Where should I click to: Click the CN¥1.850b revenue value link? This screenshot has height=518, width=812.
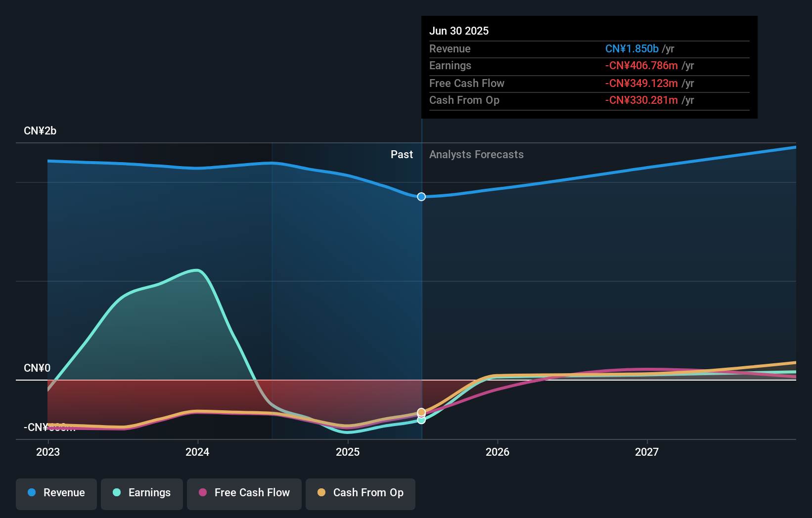pyautogui.click(x=632, y=48)
